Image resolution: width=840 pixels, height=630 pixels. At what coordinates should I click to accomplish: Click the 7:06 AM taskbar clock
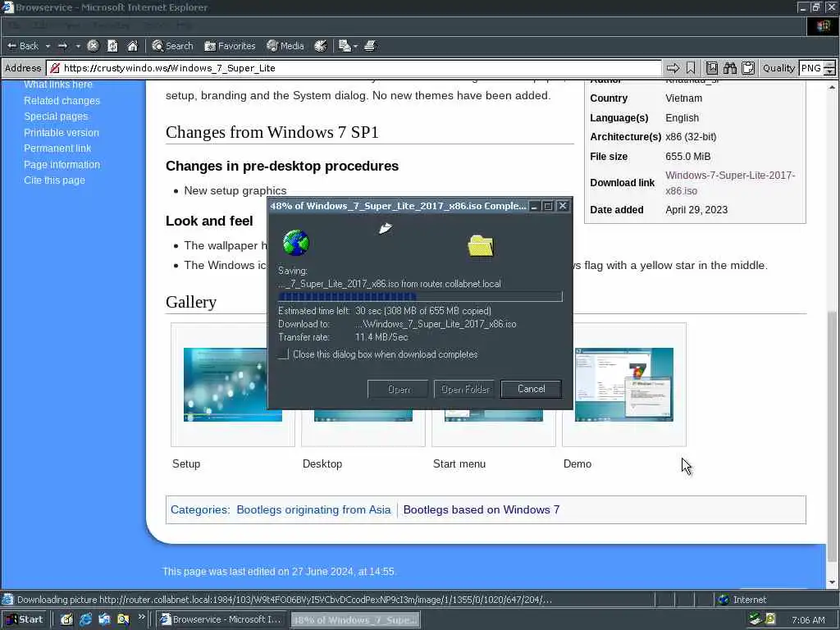point(808,620)
